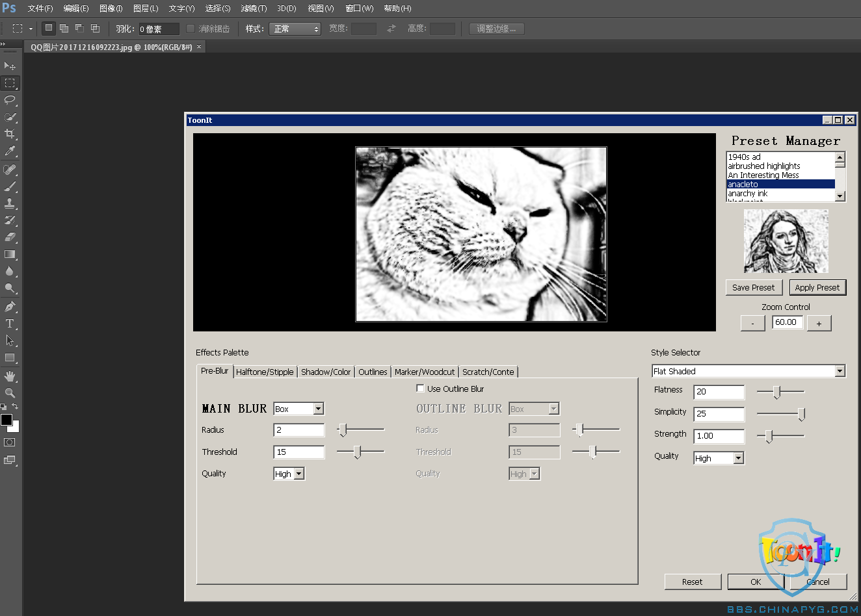Viewport: 861px width, 616px height.
Task: Select the Clone Stamp tool
Action: (x=10, y=203)
